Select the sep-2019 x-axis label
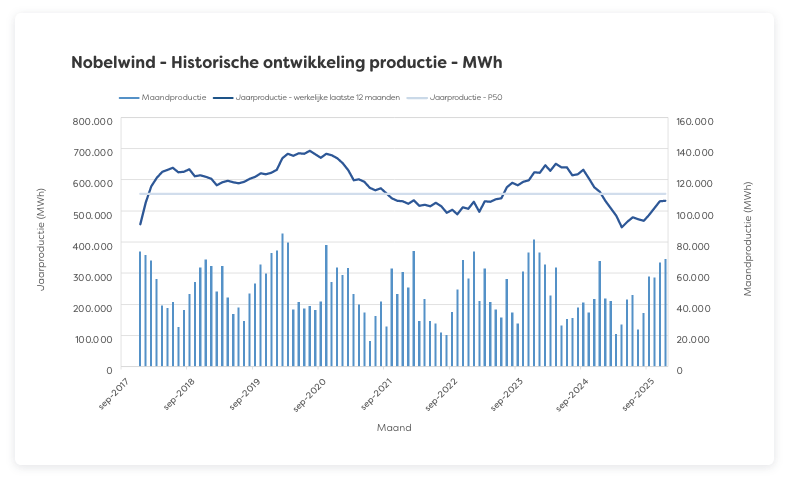 pyautogui.click(x=250, y=392)
